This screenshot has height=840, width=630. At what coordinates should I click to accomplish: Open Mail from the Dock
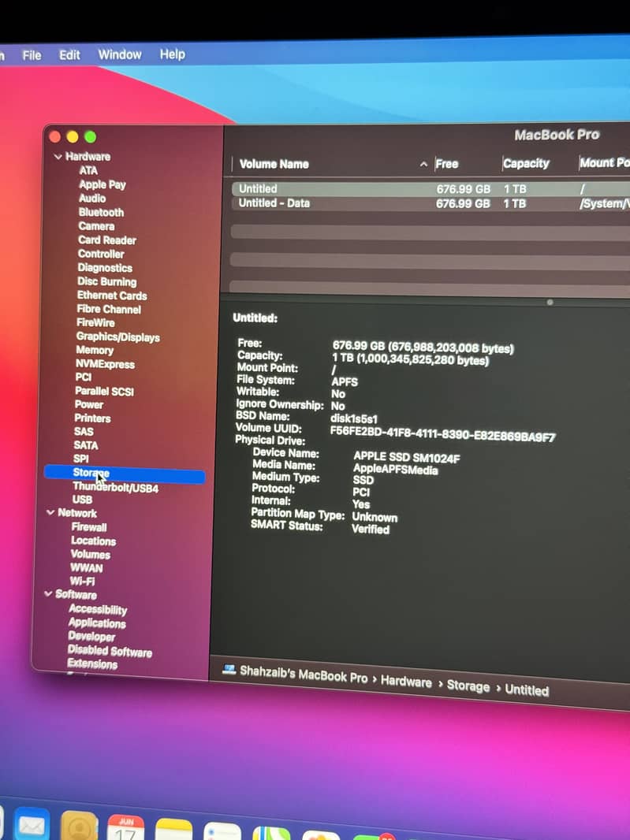click(x=32, y=826)
